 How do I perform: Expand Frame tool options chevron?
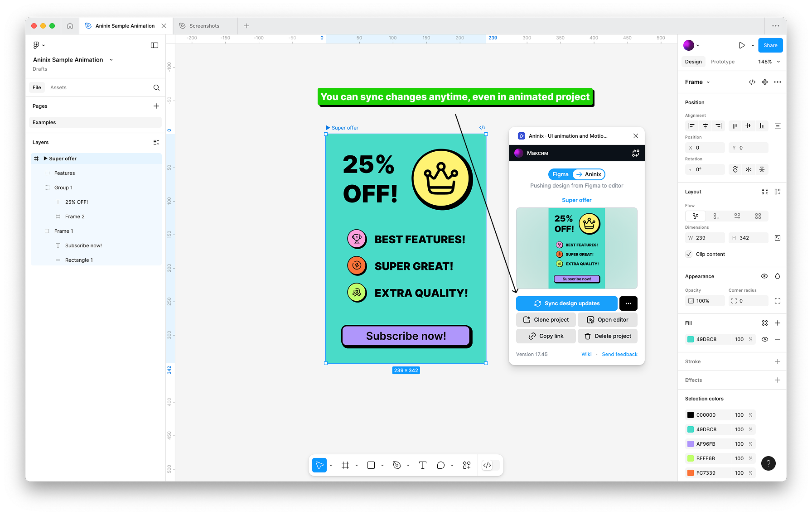pyautogui.click(x=357, y=466)
